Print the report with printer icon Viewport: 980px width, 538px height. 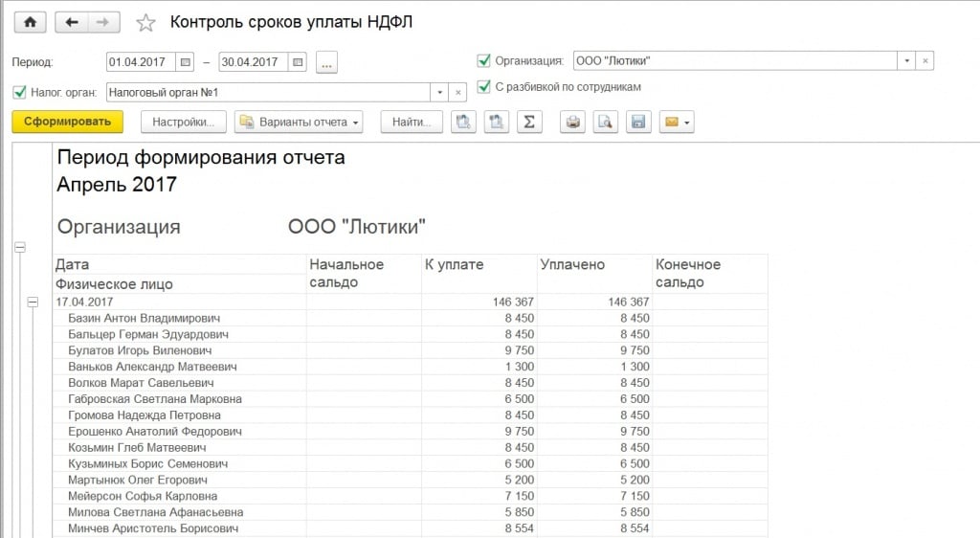tap(572, 122)
